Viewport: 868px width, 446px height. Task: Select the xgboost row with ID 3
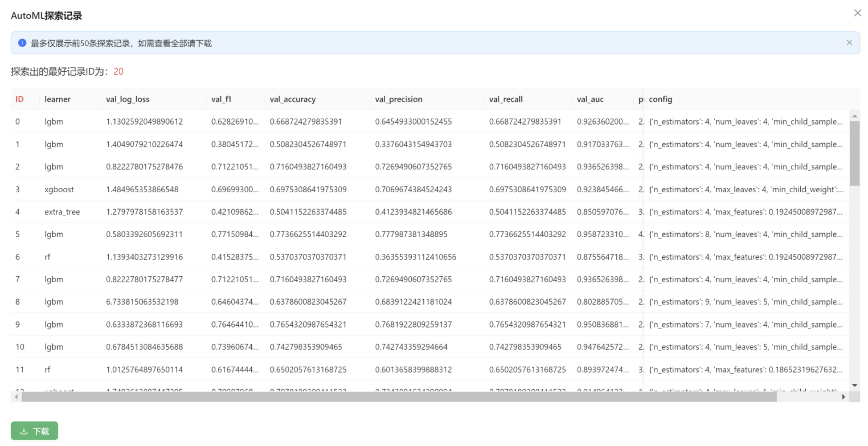(x=59, y=190)
